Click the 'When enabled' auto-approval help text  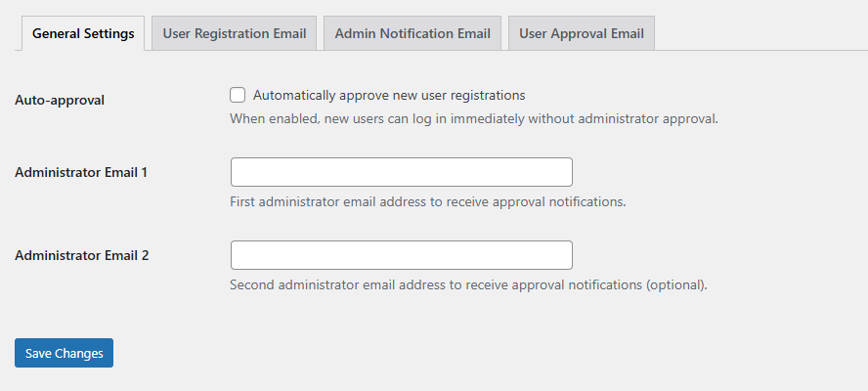coord(473,119)
